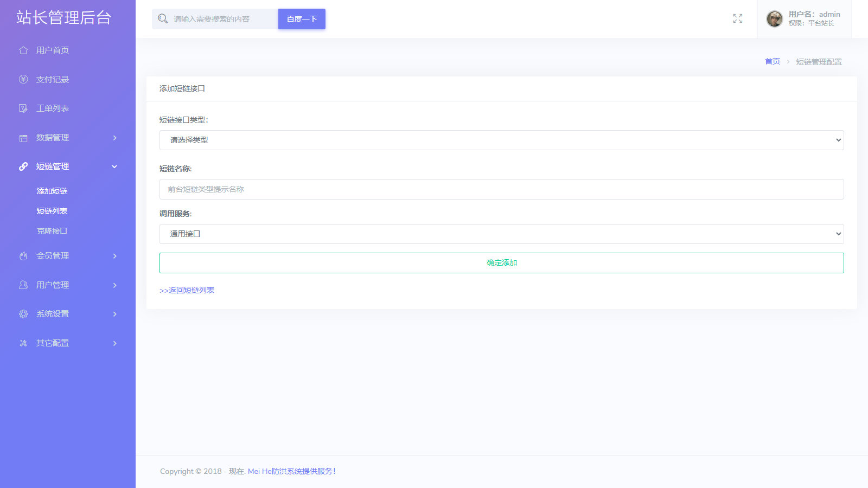This screenshot has width=868, height=488.
Task: Click the 确定添加 submit button
Action: coord(502,263)
